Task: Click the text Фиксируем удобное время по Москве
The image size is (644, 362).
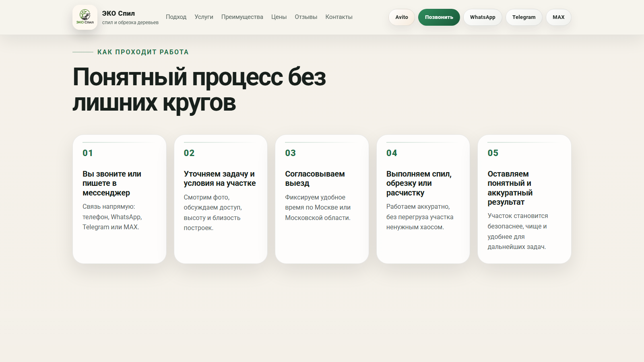Action: [318, 208]
